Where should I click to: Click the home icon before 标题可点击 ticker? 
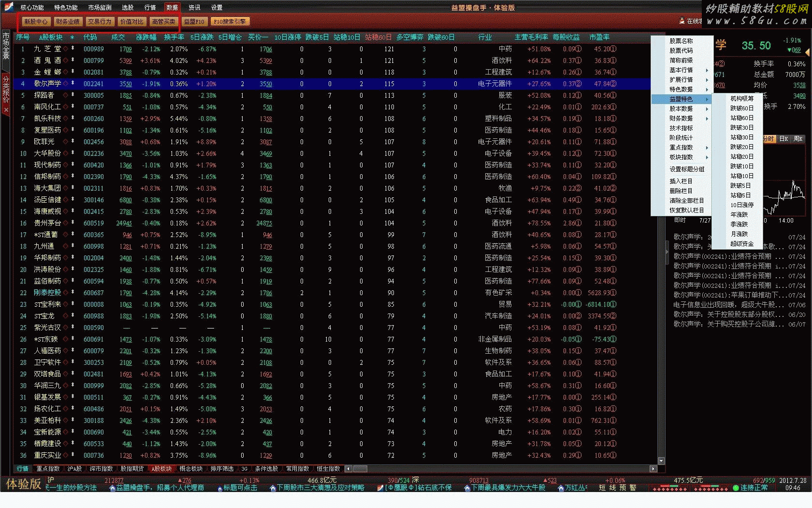coord(219,488)
